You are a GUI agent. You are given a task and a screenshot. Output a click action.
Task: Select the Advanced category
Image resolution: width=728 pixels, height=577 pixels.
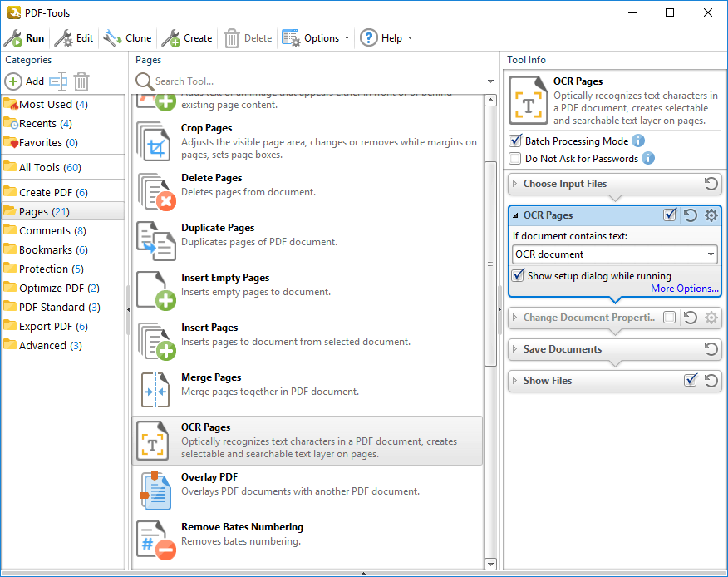62,346
